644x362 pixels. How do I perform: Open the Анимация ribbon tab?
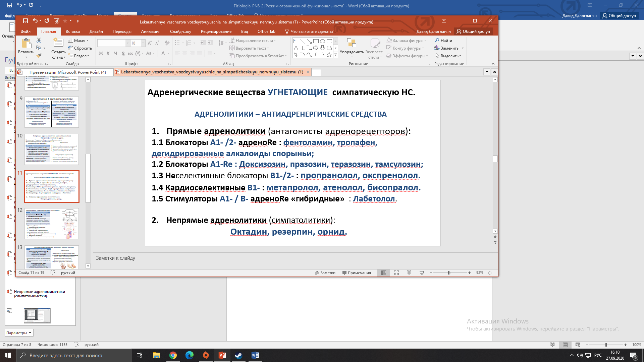pos(151,32)
